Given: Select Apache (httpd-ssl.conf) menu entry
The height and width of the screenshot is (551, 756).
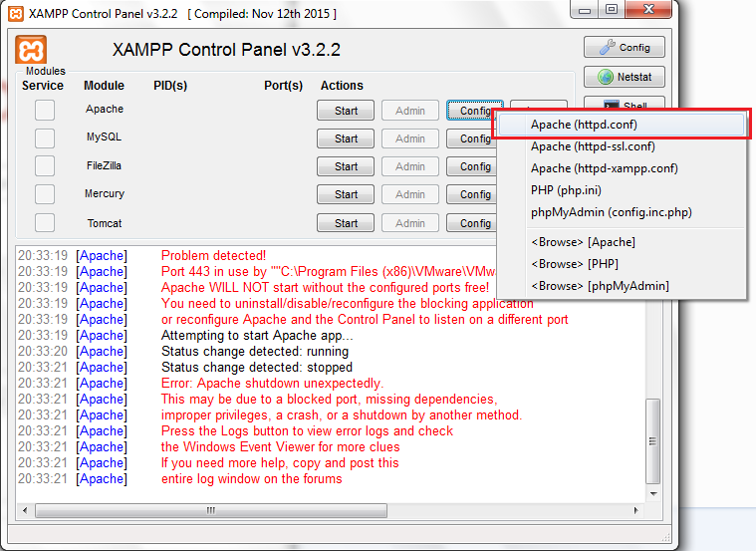Looking at the screenshot, I should (x=622, y=146).
